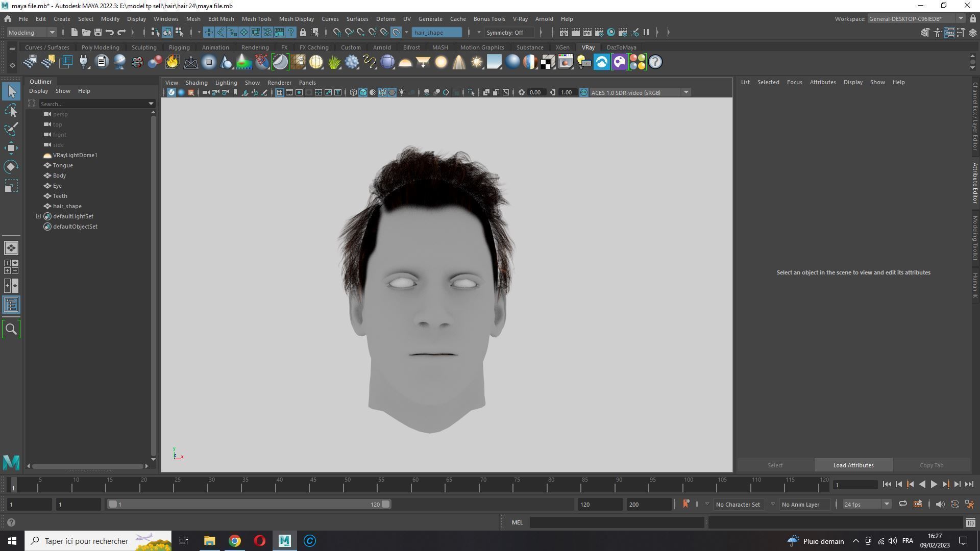Viewport: 980px width, 551px height.
Task: Open the 24 fps frame rate dropdown
Action: tap(887, 504)
